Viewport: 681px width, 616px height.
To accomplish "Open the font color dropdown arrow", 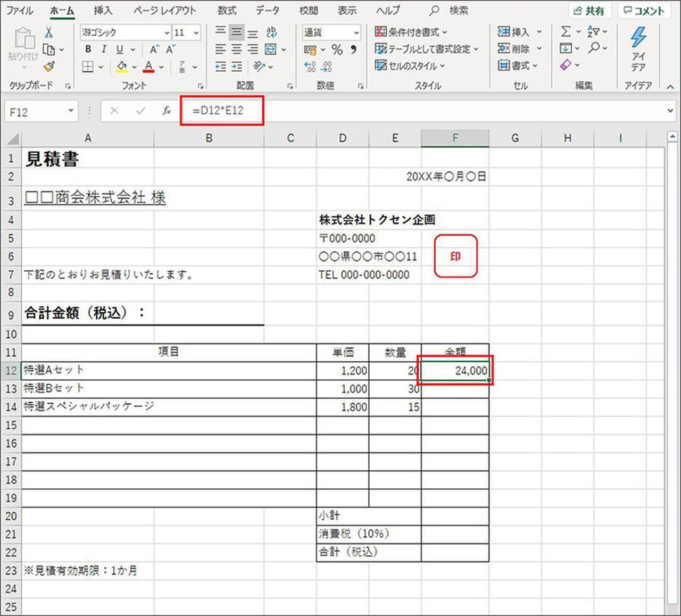I will point(161,68).
